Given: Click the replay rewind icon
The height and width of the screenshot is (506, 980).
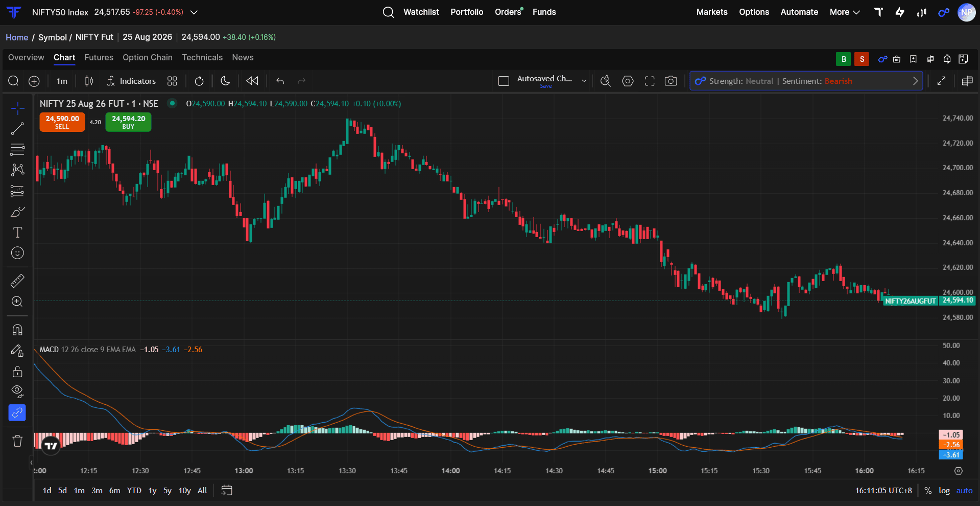Looking at the screenshot, I should tap(252, 81).
